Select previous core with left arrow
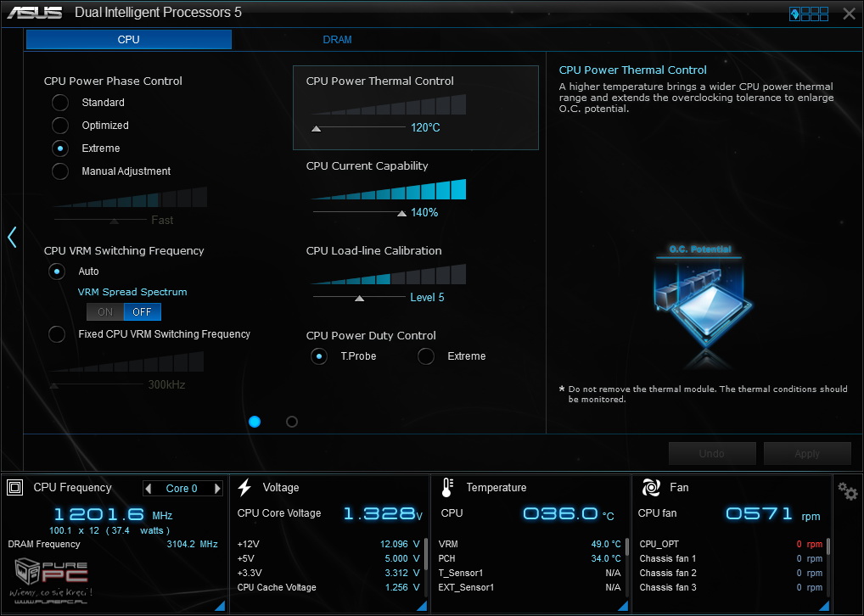Image resolution: width=864 pixels, height=616 pixels. [148, 488]
